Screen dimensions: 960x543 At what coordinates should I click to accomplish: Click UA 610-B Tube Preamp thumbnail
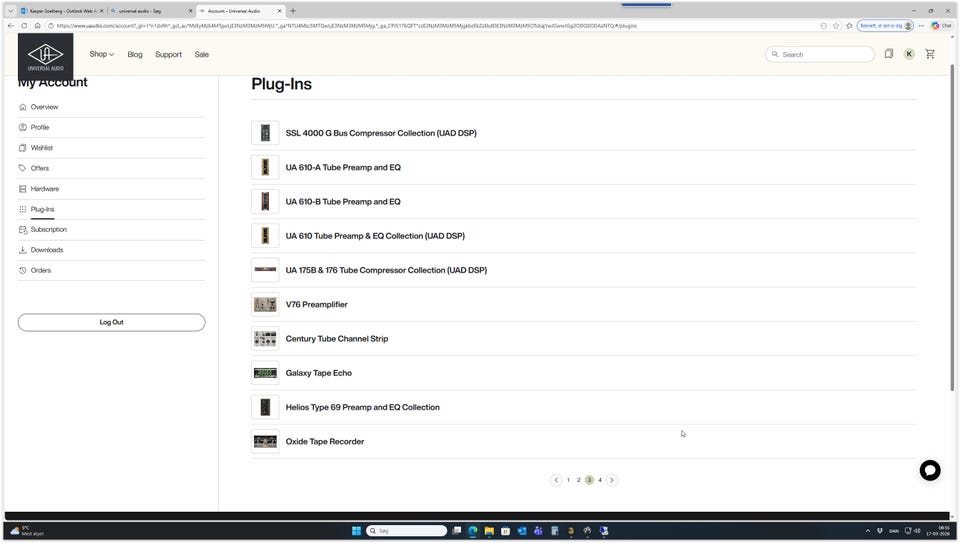[265, 201]
